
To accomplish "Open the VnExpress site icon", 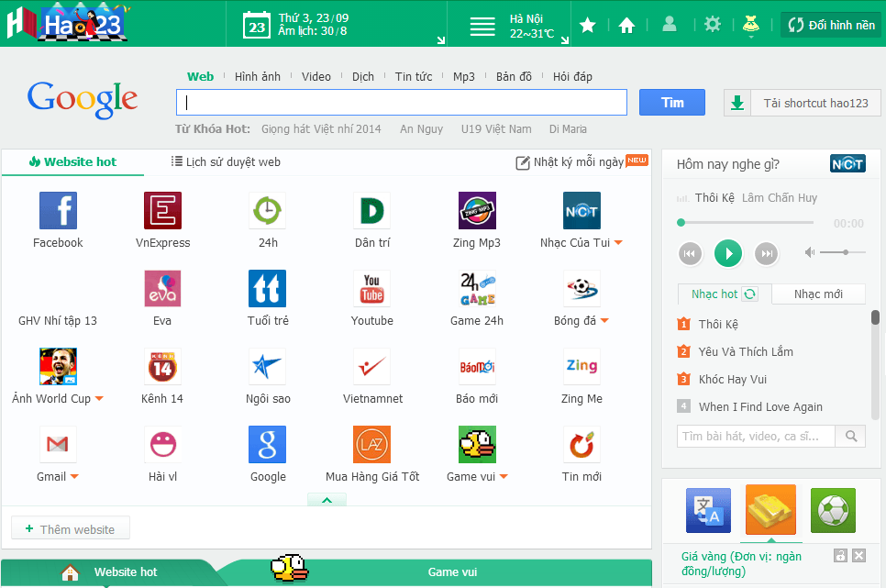I will click(x=162, y=210).
